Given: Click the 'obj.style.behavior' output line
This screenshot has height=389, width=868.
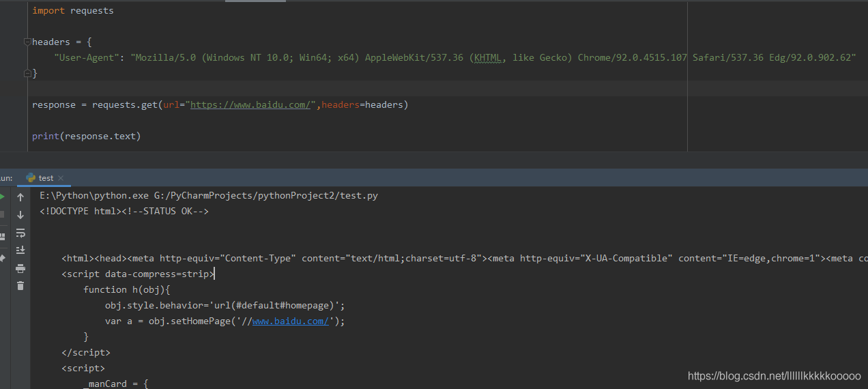Looking at the screenshot, I should 225,305.
